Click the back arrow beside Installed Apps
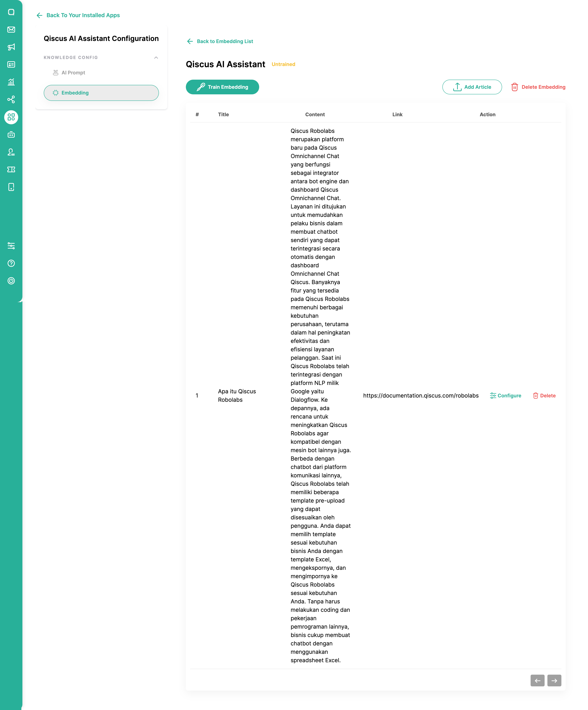This screenshot has height=710, width=588. click(40, 15)
